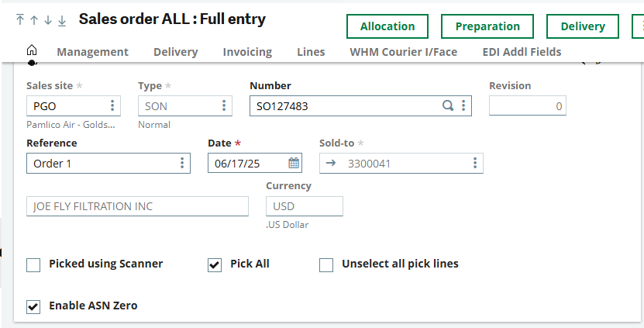This screenshot has height=328, width=644.
Task: Search order number with magnifier icon
Action: [x=448, y=105]
